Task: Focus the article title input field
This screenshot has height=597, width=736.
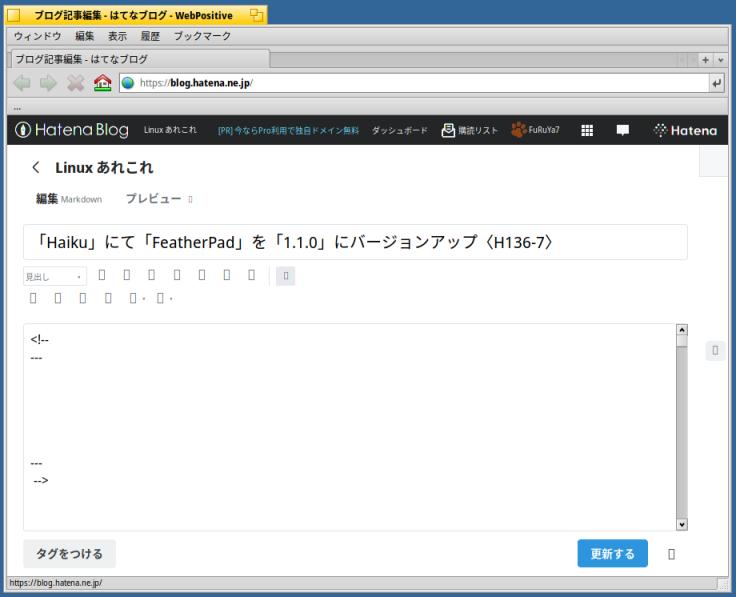Action: pos(355,242)
